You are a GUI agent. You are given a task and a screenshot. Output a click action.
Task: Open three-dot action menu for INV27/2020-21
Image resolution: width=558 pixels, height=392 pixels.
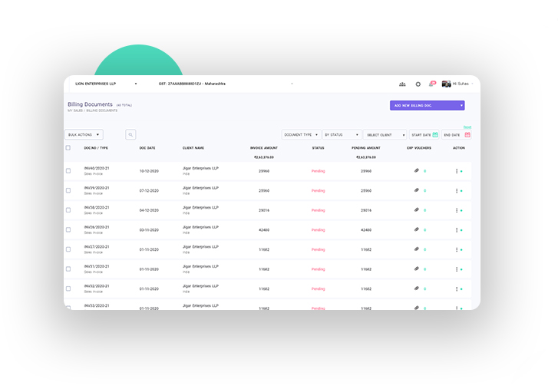(x=457, y=249)
